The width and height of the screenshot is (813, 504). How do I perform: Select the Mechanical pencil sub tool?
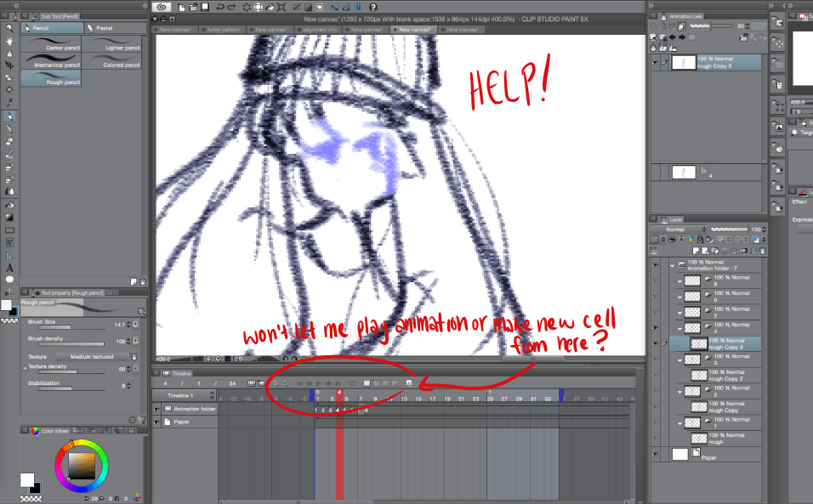[51, 60]
